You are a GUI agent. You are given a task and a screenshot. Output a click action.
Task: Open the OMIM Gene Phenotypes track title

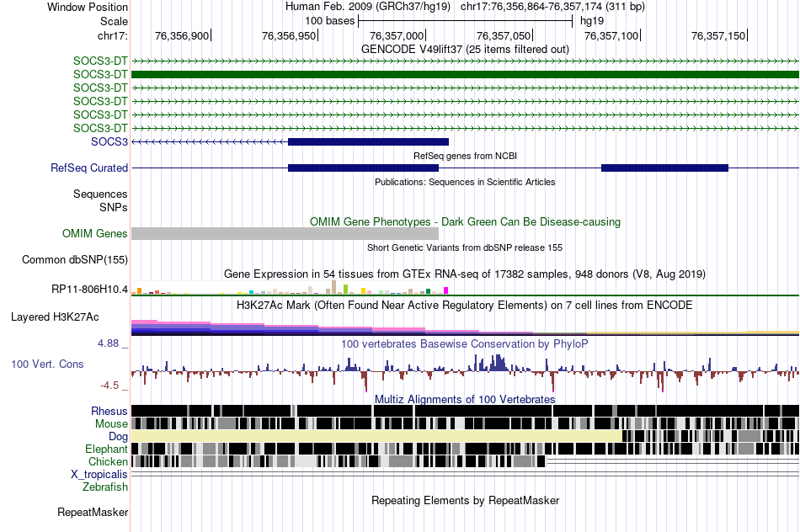click(465, 222)
